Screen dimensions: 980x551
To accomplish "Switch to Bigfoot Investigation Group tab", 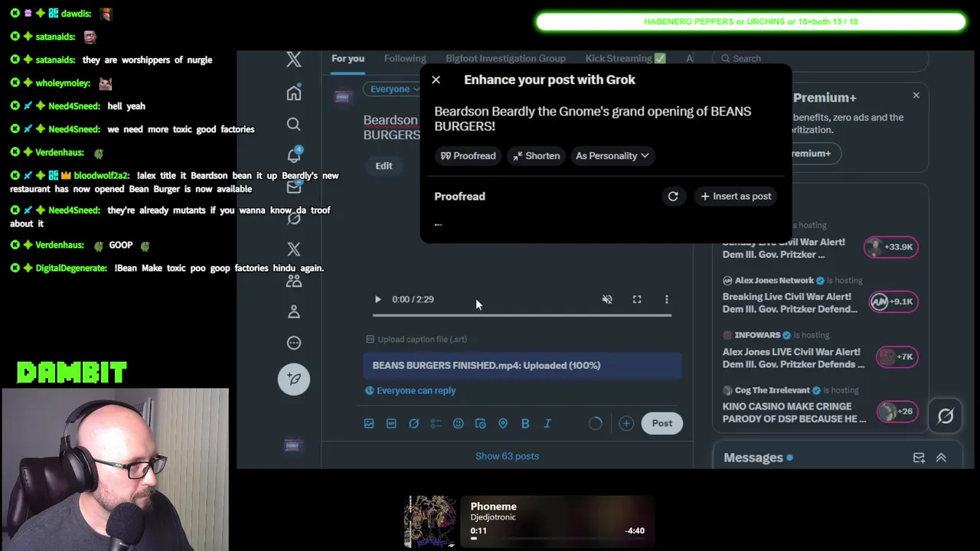I will (505, 58).
